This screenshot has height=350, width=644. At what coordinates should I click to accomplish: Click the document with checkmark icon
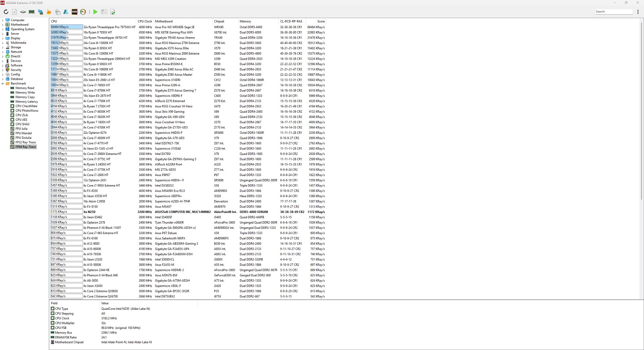pos(113,12)
